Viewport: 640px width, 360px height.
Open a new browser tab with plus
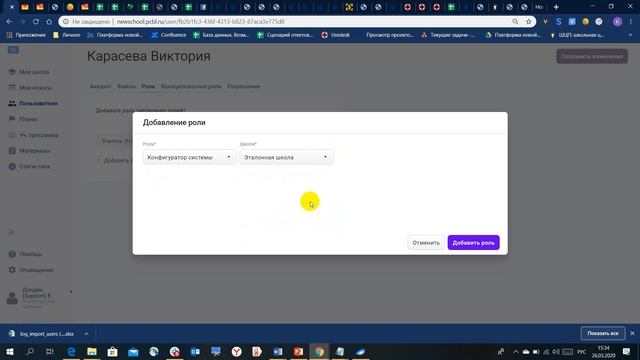click(x=556, y=7)
